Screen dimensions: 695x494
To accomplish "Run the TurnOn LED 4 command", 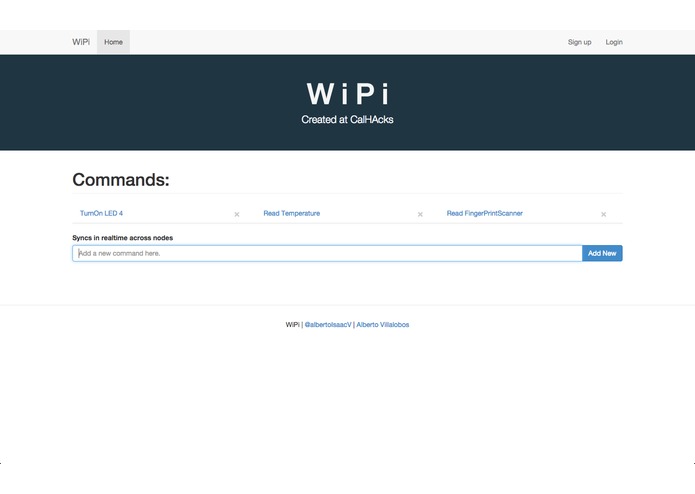I will [x=102, y=213].
